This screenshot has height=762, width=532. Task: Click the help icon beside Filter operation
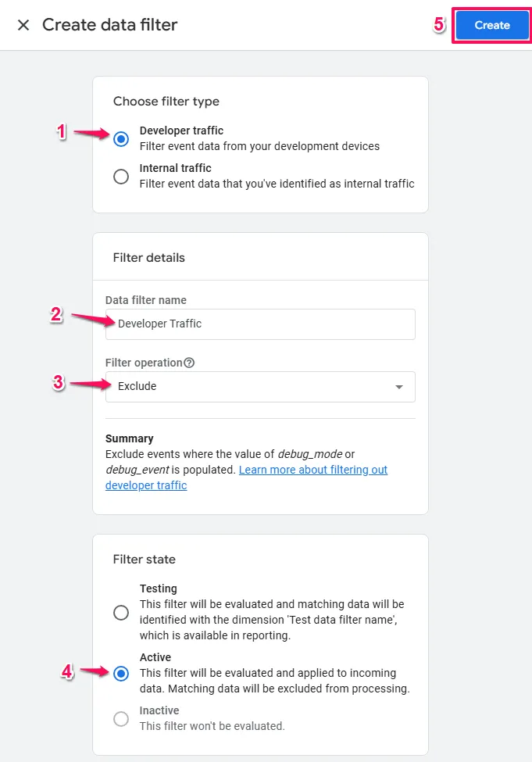tap(189, 363)
